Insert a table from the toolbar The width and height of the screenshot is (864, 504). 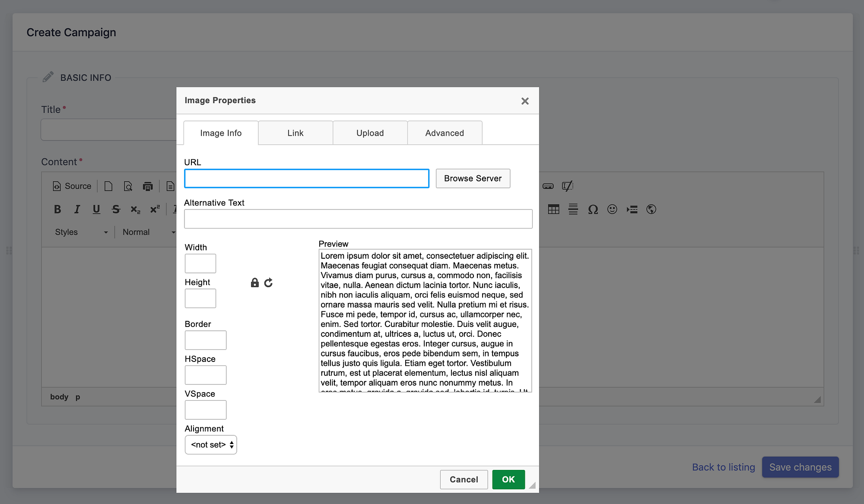tap(553, 209)
